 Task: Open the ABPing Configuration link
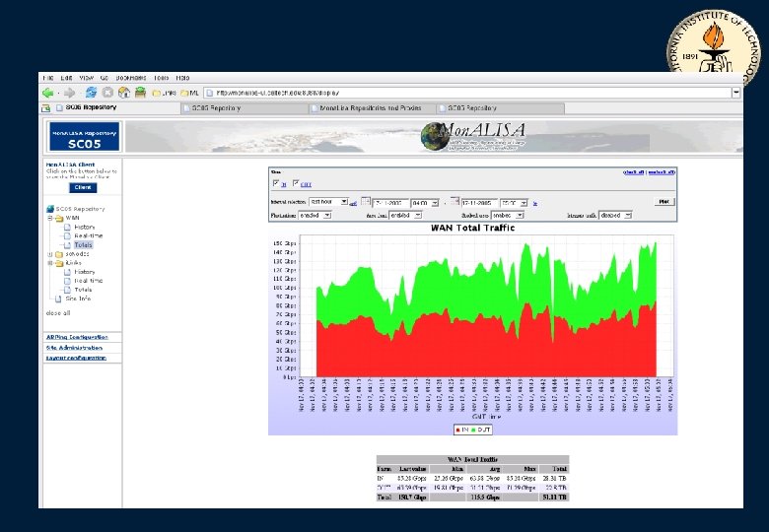tap(77, 337)
